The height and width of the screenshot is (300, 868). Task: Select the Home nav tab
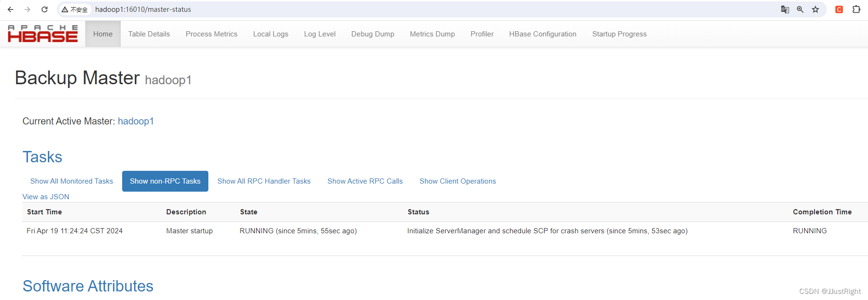pyautogui.click(x=103, y=34)
